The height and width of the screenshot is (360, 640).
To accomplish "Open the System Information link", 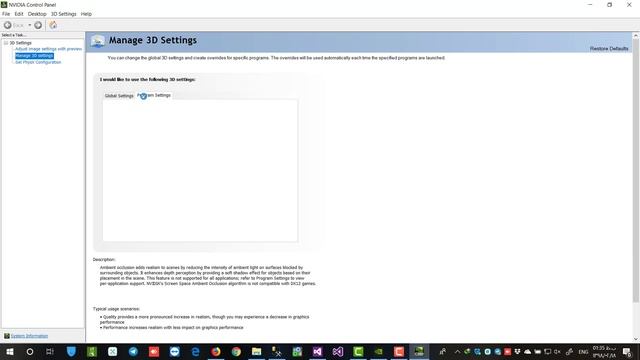I will 29,336.
